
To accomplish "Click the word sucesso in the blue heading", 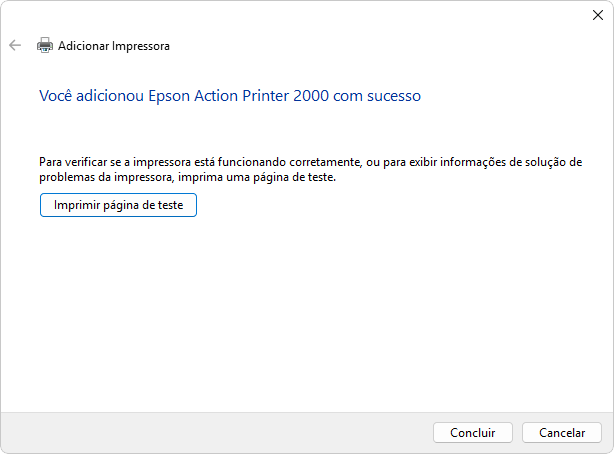I will point(394,96).
